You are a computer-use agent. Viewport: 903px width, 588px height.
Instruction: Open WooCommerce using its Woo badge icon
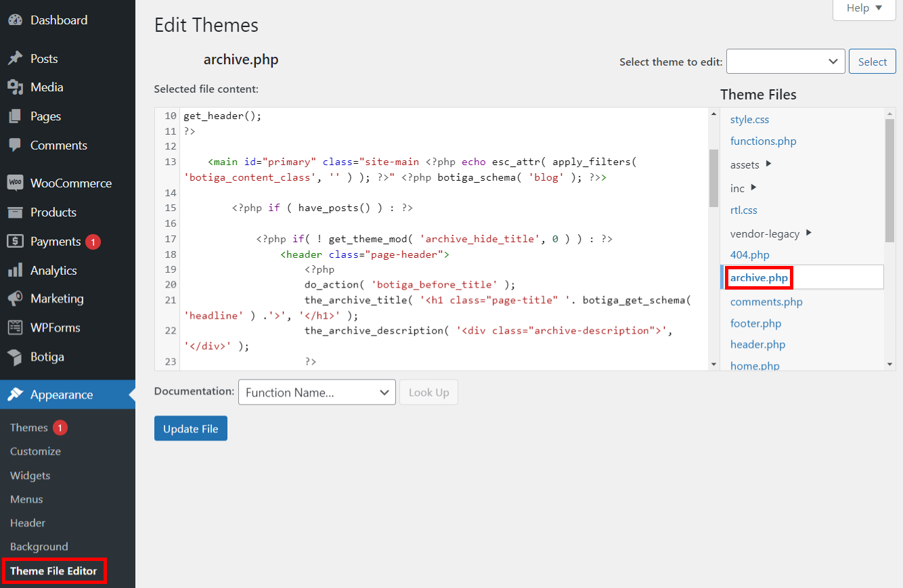pyautogui.click(x=15, y=182)
